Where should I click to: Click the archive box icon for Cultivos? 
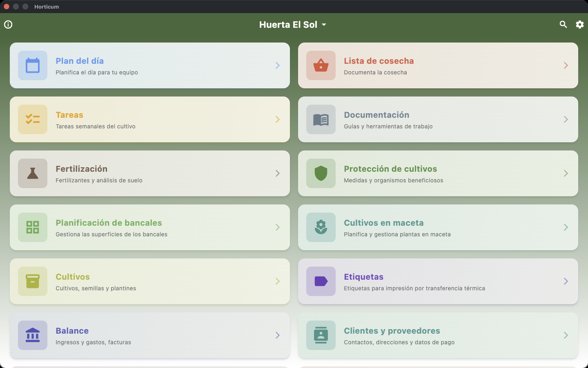coord(32,281)
